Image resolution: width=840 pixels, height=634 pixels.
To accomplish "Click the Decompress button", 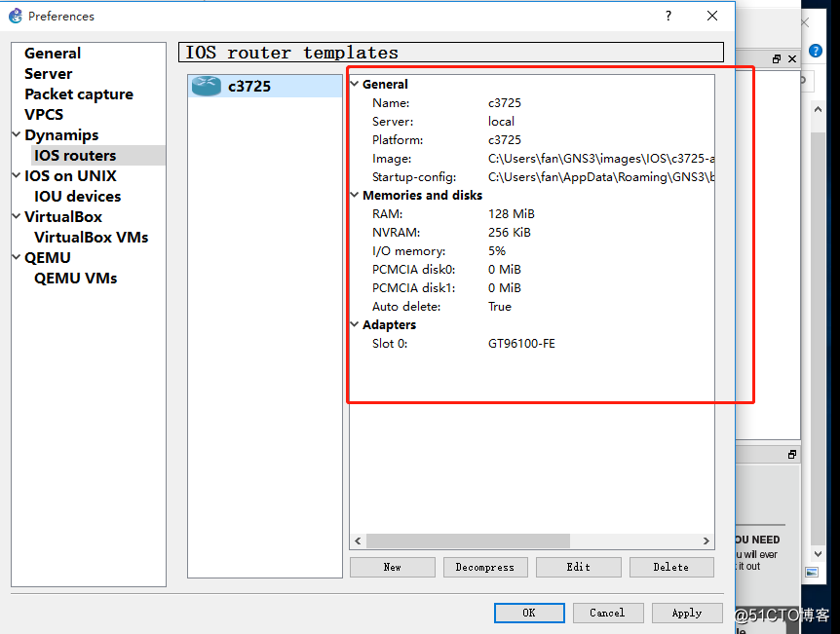I will click(x=485, y=567).
